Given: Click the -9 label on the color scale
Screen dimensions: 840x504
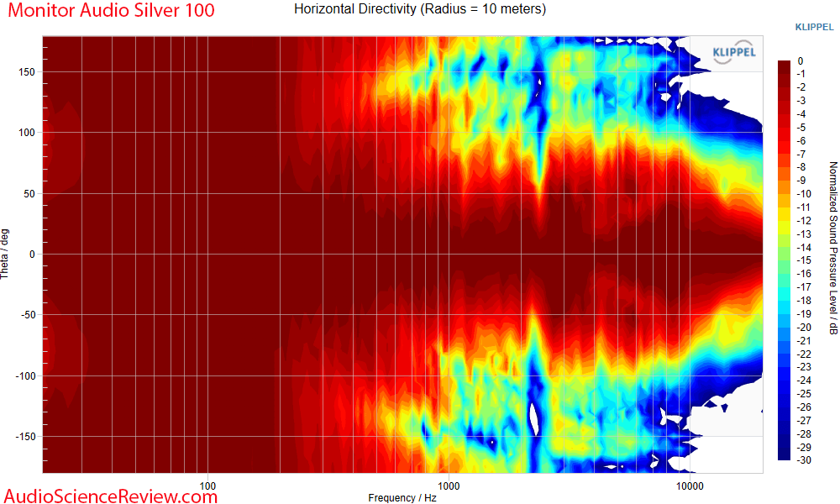Looking at the screenshot, I should (801, 181).
